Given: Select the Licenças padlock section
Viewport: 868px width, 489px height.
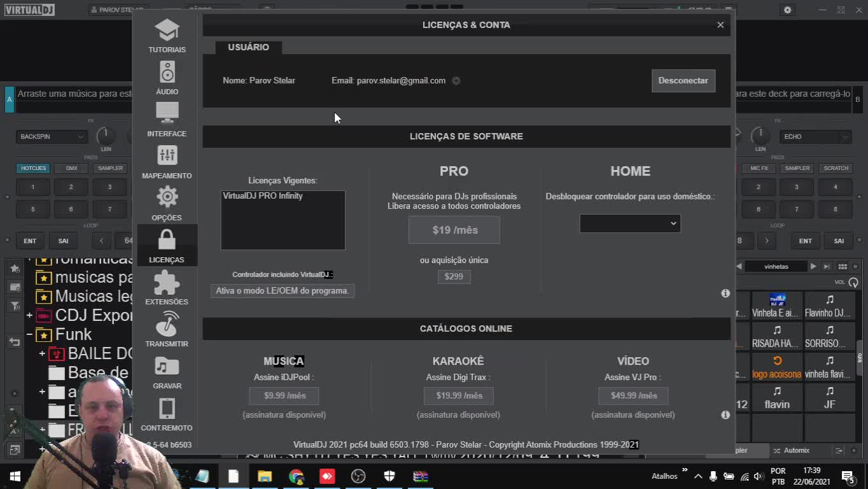Looking at the screenshot, I should [x=167, y=246].
